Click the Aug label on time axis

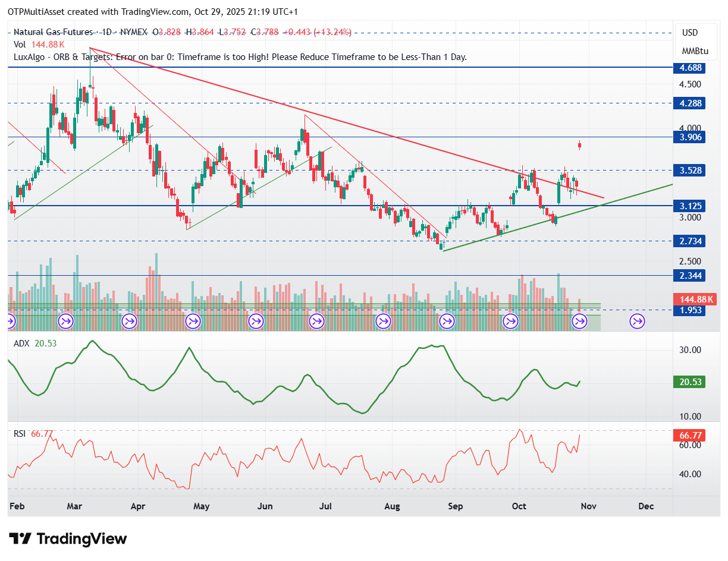coord(392,506)
